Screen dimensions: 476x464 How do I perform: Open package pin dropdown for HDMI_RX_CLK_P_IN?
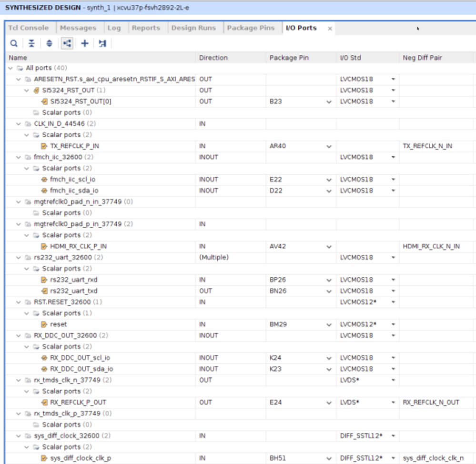point(329,247)
